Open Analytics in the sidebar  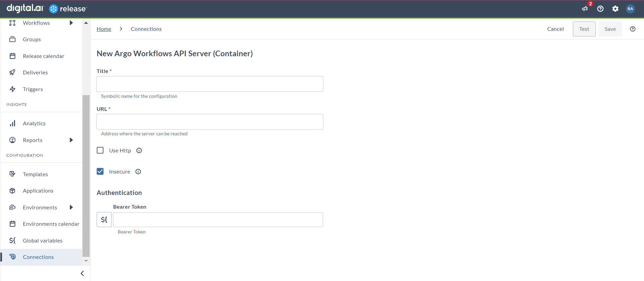[34, 123]
